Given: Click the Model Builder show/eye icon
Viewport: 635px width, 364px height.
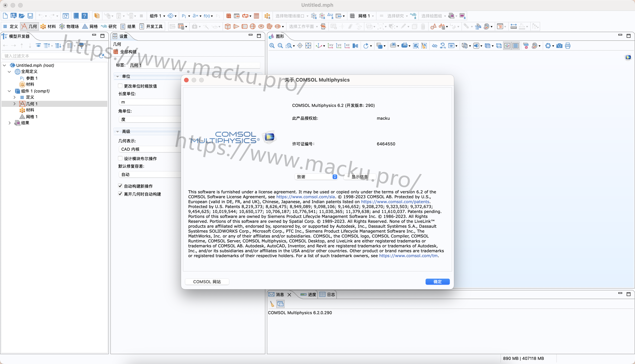Looking at the screenshot, I should 38,45.
